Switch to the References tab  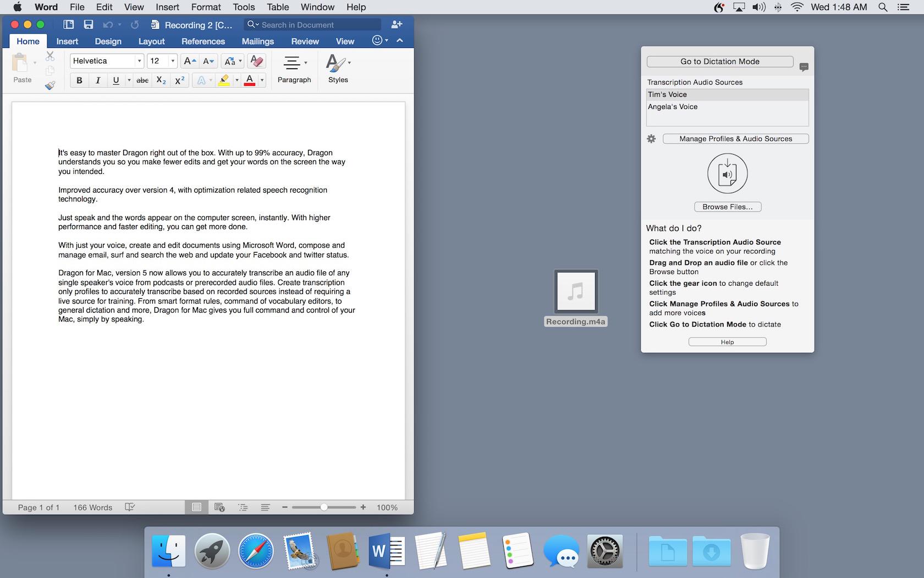tap(203, 41)
